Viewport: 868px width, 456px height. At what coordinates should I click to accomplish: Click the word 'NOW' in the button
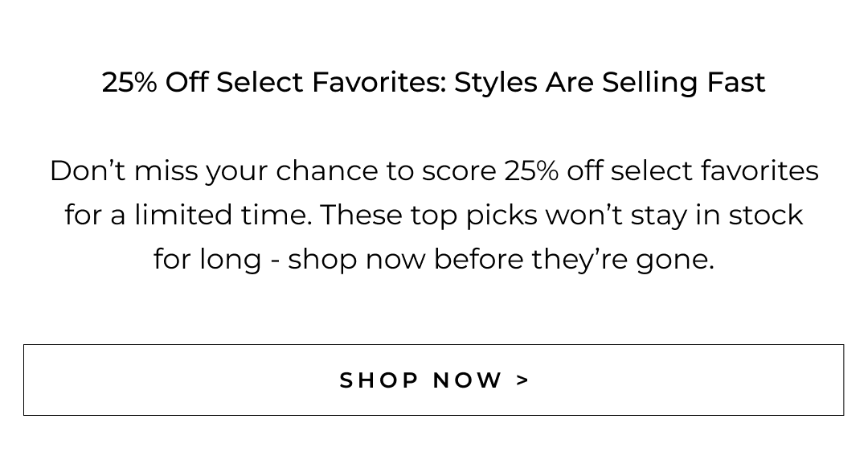pyautogui.click(x=468, y=380)
